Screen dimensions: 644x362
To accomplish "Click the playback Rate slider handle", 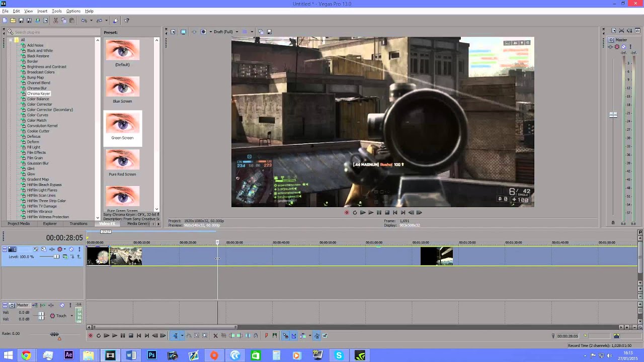I will point(54,334).
